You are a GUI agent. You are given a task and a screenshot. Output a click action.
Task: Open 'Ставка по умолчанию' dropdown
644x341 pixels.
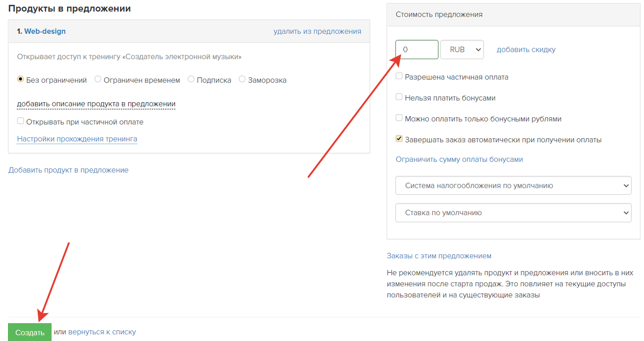(513, 212)
